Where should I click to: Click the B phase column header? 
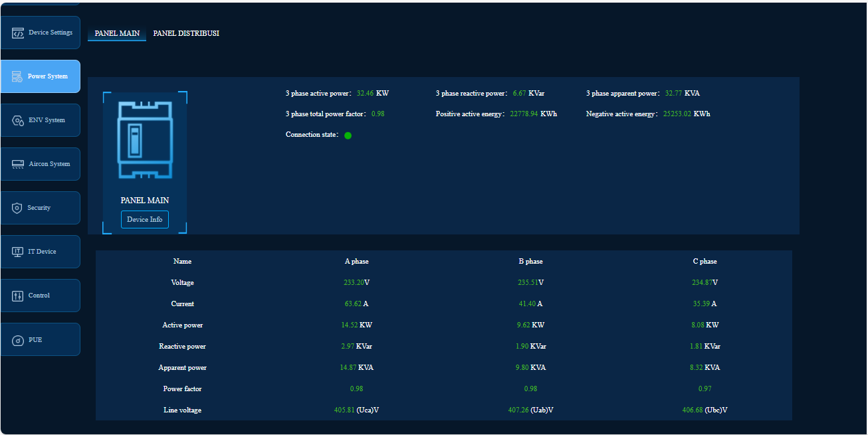531,262
